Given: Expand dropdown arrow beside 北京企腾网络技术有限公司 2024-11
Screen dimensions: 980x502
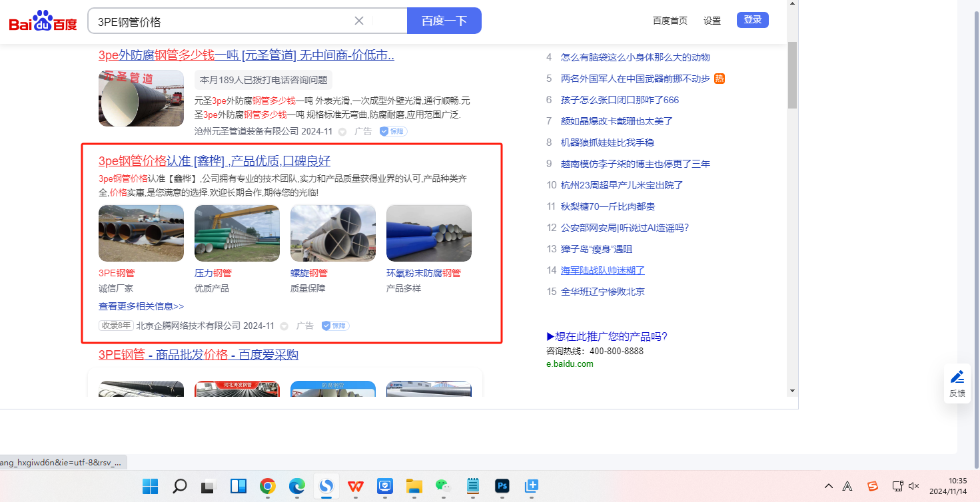Looking at the screenshot, I should pyautogui.click(x=284, y=326).
